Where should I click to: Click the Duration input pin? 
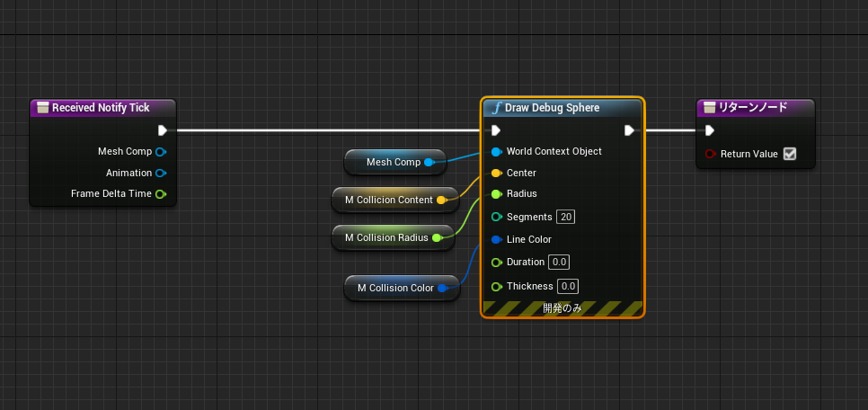497,262
